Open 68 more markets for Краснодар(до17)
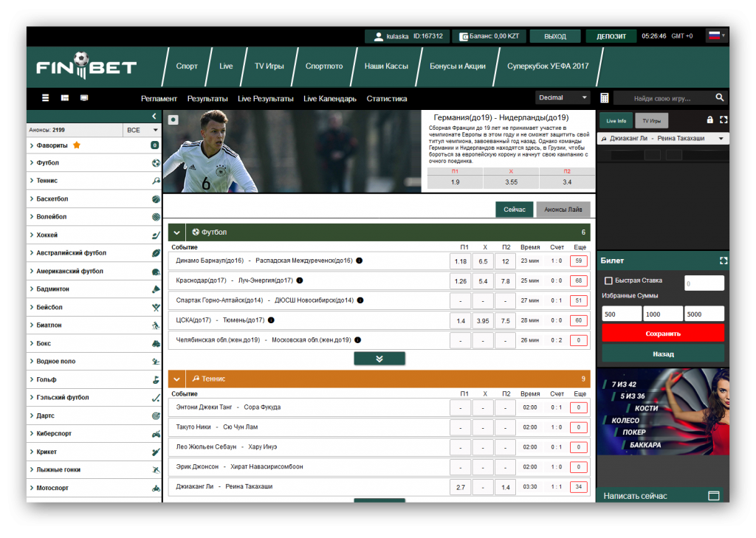 [579, 280]
